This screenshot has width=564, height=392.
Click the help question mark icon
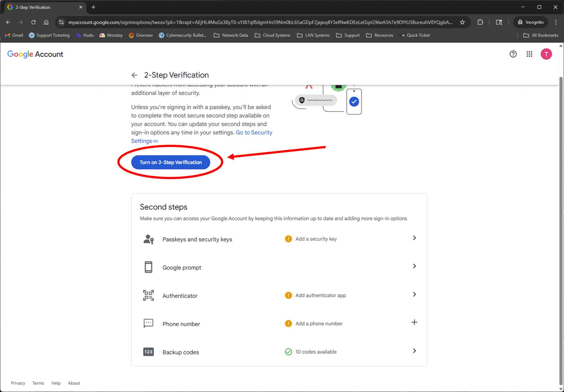pos(513,54)
